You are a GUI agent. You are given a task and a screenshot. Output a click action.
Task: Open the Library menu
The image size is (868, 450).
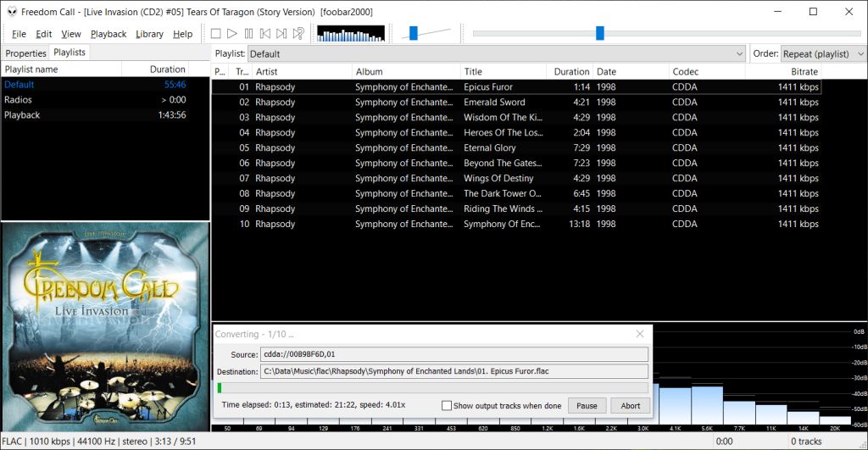point(149,34)
